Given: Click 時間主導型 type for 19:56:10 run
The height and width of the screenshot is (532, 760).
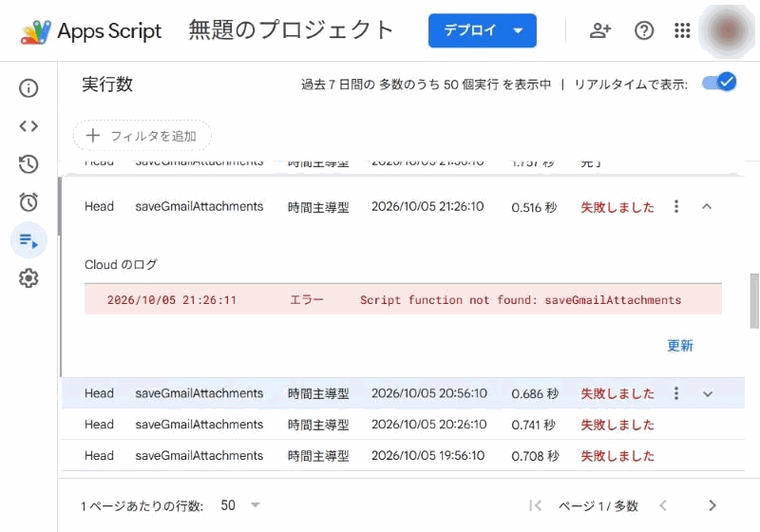Looking at the screenshot, I should 318,456.
